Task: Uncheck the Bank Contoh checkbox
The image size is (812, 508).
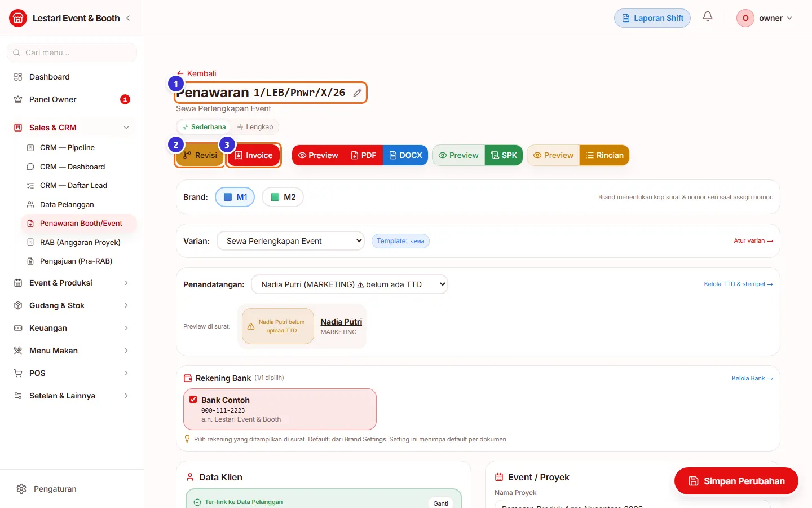Action: tap(193, 400)
